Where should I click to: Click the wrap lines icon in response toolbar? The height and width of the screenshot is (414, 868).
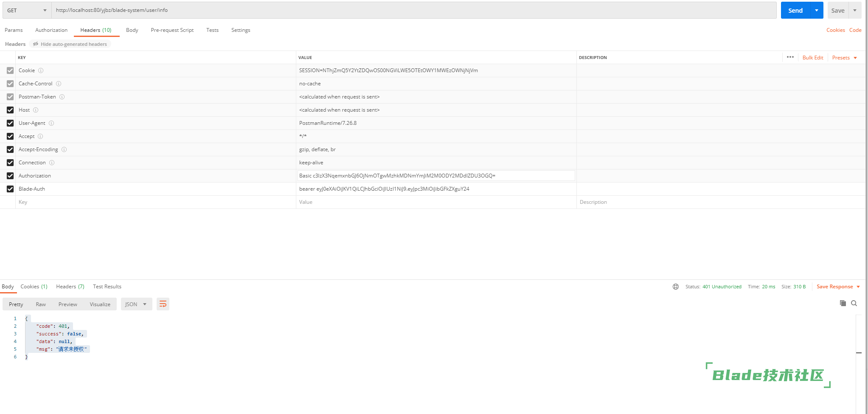coord(163,304)
